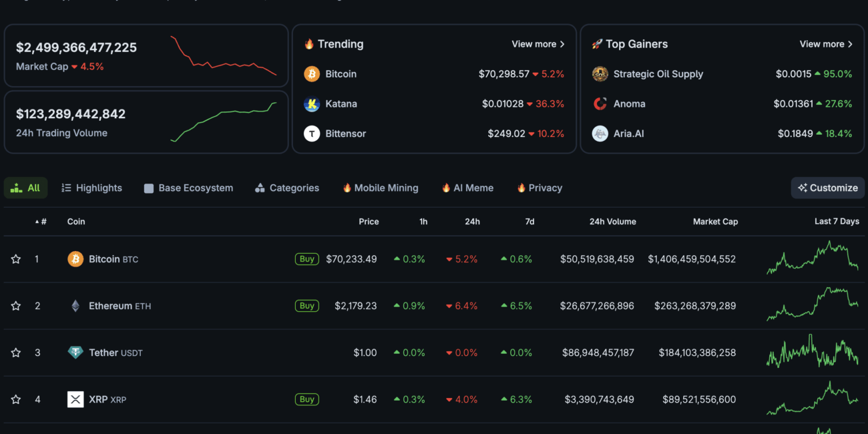Click the Katana coin icon
The height and width of the screenshot is (434, 868).
(x=312, y=104)
